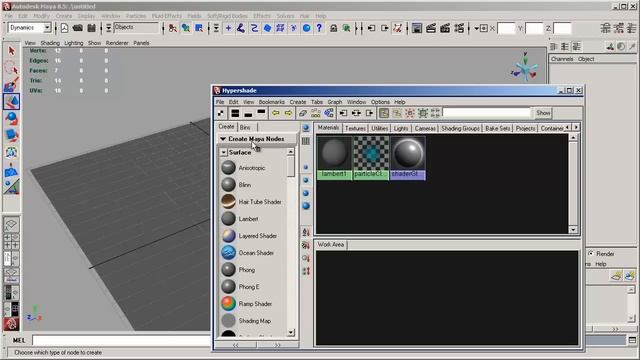
Task: Open Hypershade Bookmarks menu
Action: coord(271,102)
